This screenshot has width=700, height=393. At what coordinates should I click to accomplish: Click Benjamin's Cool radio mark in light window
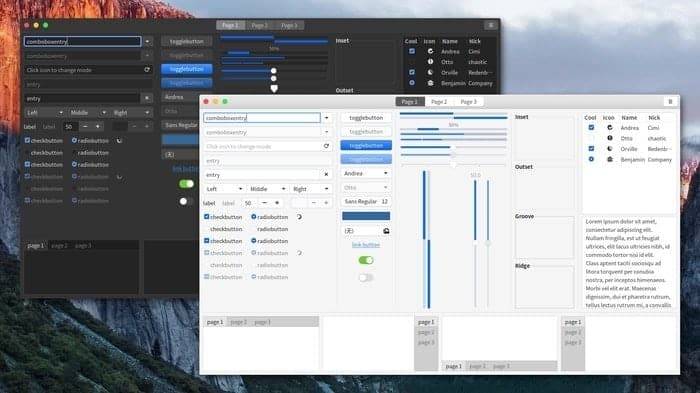click(x=591, y=159)
